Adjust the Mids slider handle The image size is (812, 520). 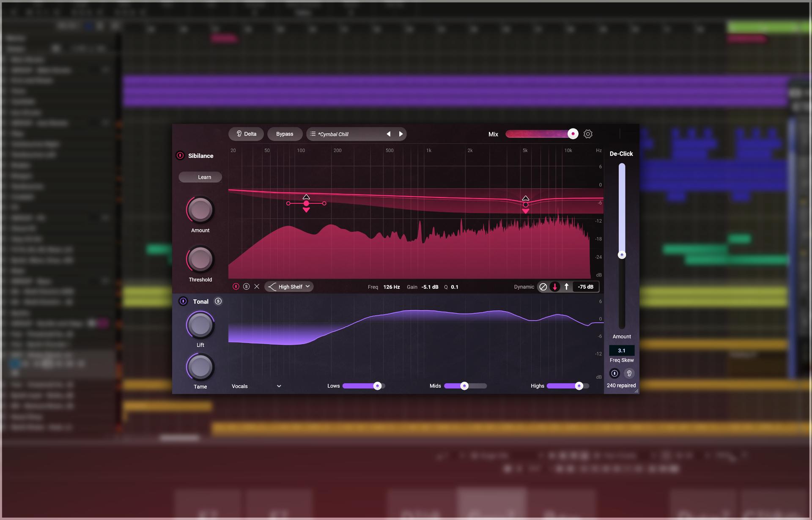(464, 386)
